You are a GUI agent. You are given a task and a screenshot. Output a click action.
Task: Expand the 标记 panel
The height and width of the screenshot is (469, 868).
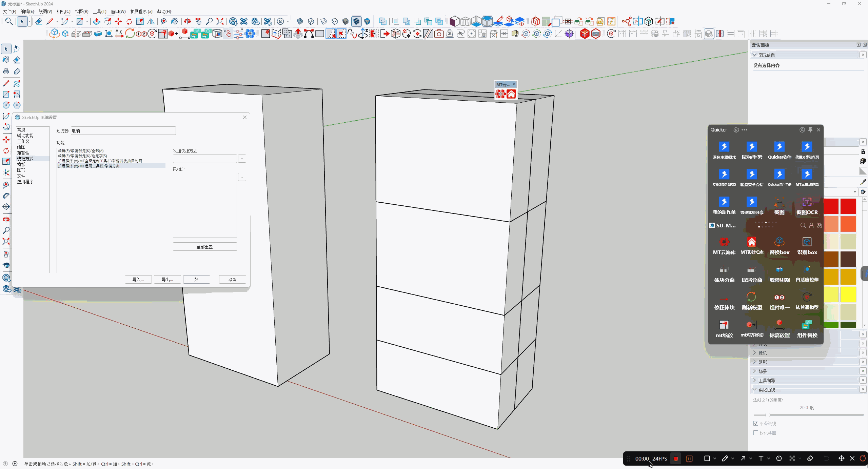pyautogui.click(x=755, y=353)
